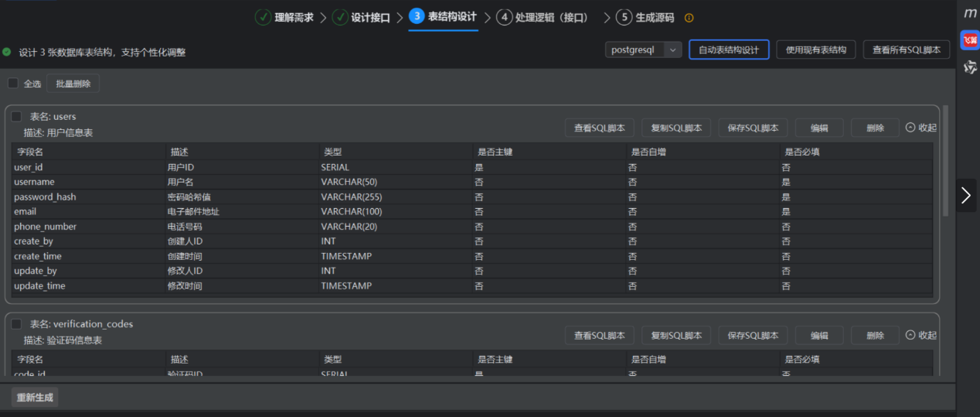Open the red Feisuan plugin sidebar icon
This screenshot has width=980, height=417.
coord(970,40)
